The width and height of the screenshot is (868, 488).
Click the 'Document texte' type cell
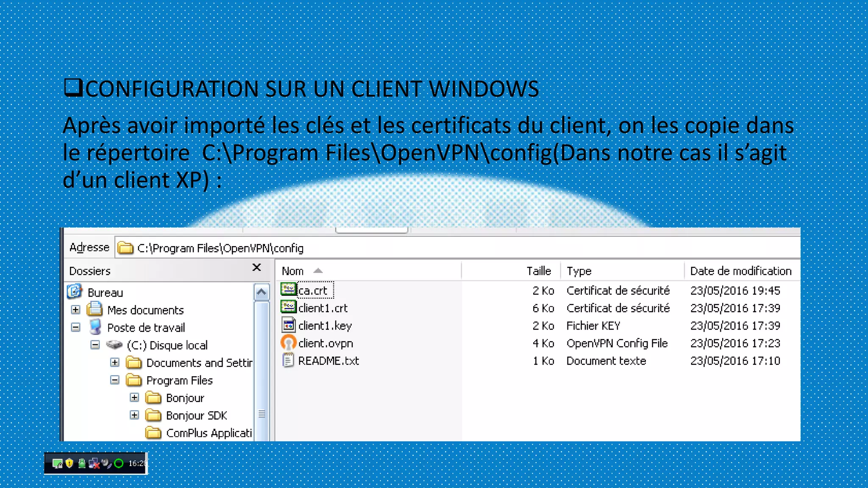click(x=606, y=361)
